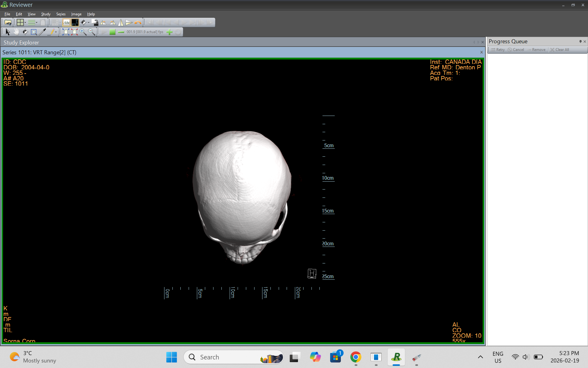588x368 pixels.
Task: Open the layout grid dropdown arrow
Action: point(25,22)
